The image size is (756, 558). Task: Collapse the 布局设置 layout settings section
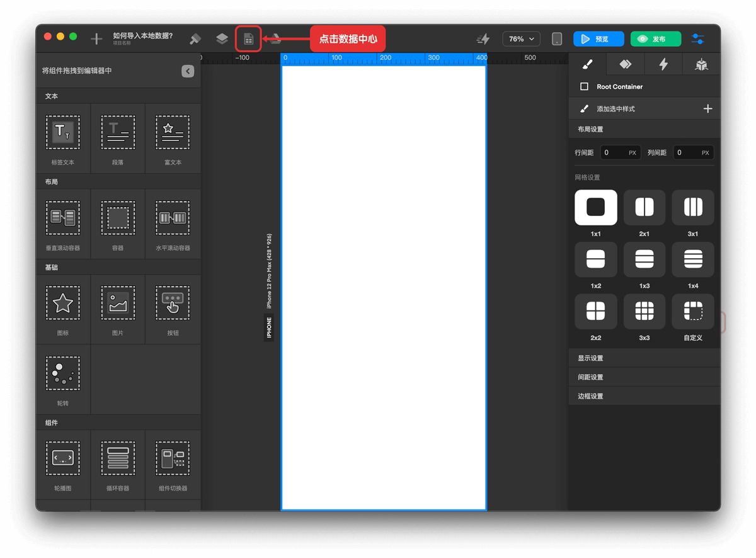click(644, 129)
